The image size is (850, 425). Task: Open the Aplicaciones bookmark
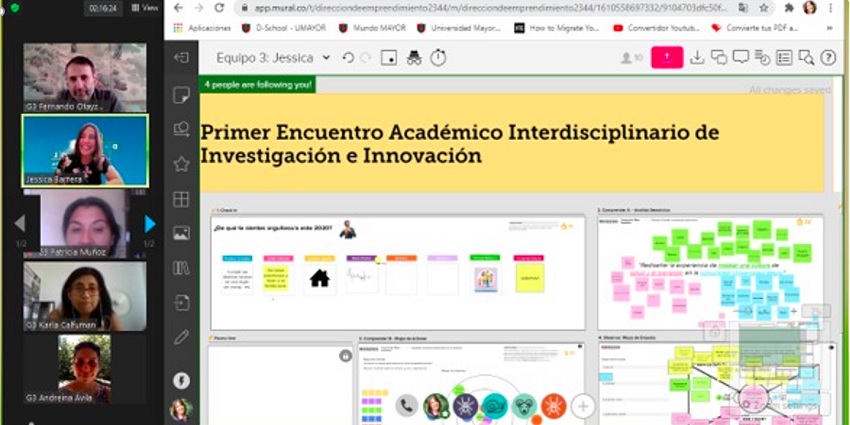(202, 28)
